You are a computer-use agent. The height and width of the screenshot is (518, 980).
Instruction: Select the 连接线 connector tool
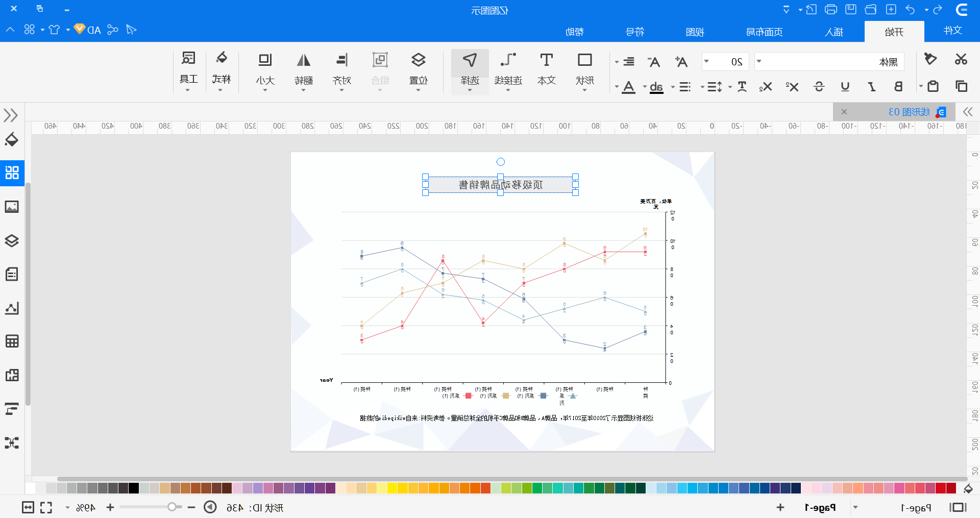pos(508,70)
